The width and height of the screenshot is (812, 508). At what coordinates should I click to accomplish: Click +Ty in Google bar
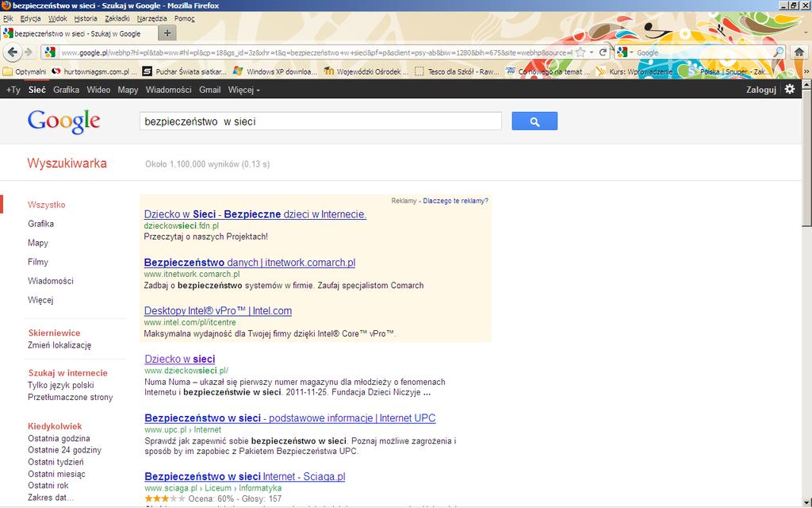pos(13,90)
